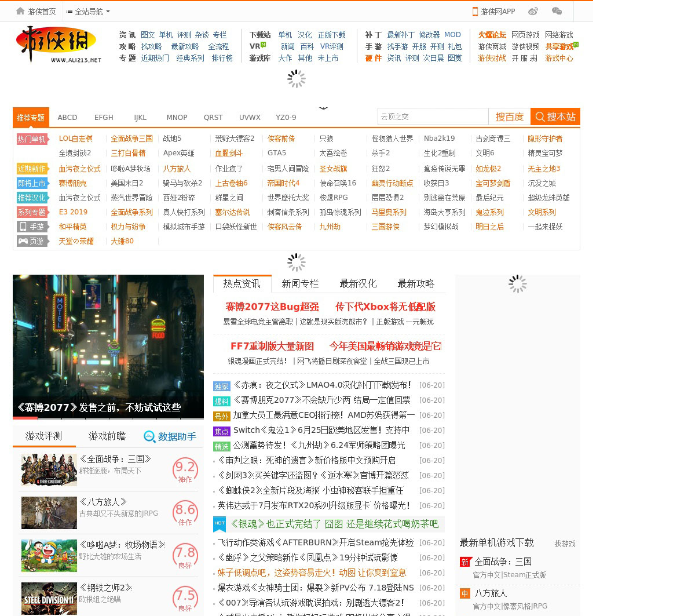Click the gamepad 页游 category icon
The height and width of the screenshot is (616, 695).
(24, 241)
